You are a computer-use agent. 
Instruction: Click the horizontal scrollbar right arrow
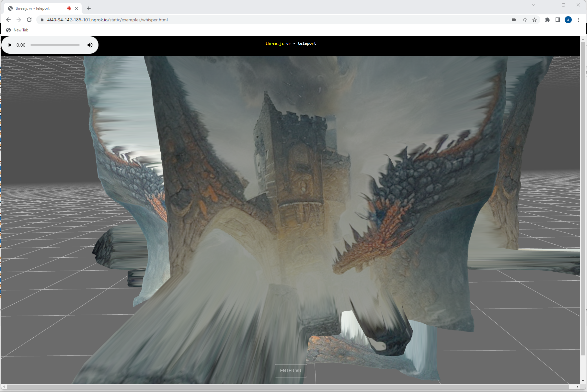[x=578, y=387]
